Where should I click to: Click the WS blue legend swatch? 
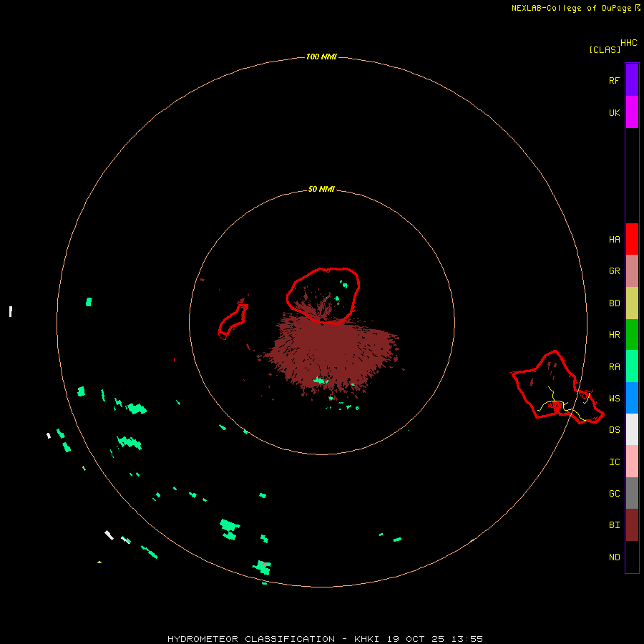click(632, 398)
